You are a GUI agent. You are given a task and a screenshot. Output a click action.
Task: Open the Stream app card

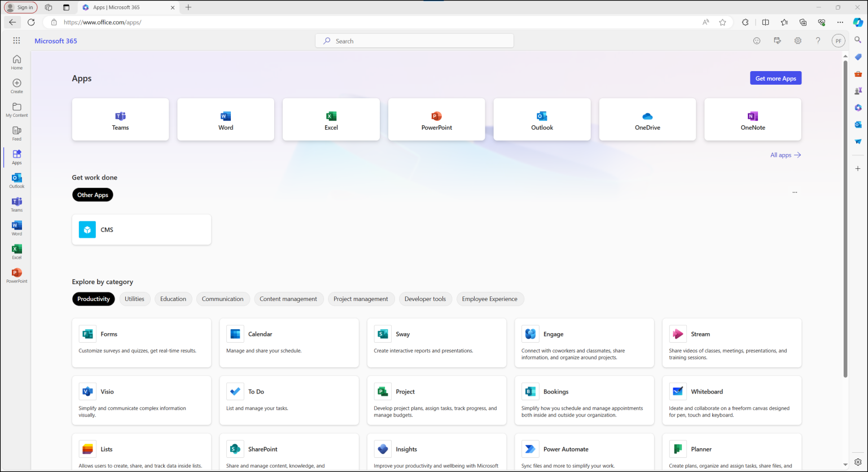click(x=732, y=343)
